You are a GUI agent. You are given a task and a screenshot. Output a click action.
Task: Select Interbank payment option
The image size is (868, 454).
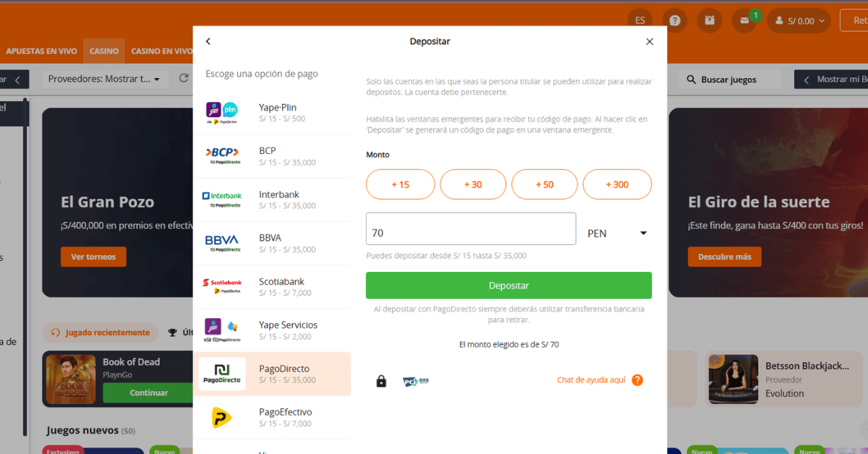pos(272,200)
